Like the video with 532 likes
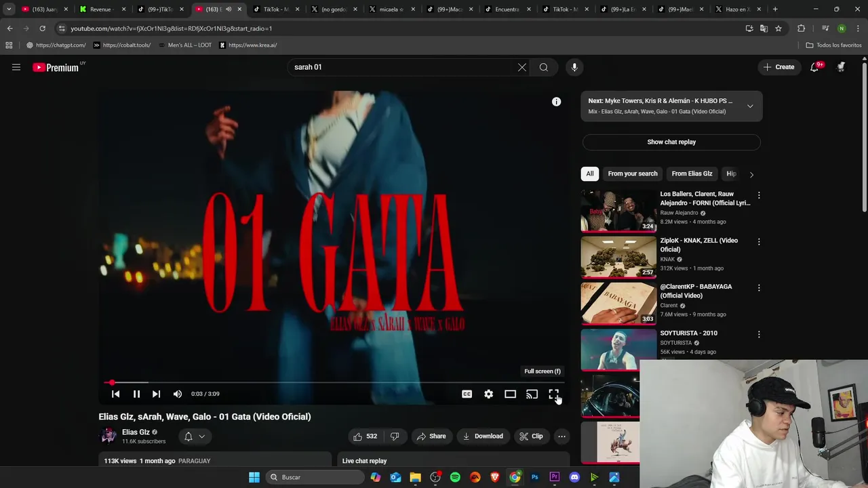This screenshot has height=488, width=868. click(x=365, y=436)
